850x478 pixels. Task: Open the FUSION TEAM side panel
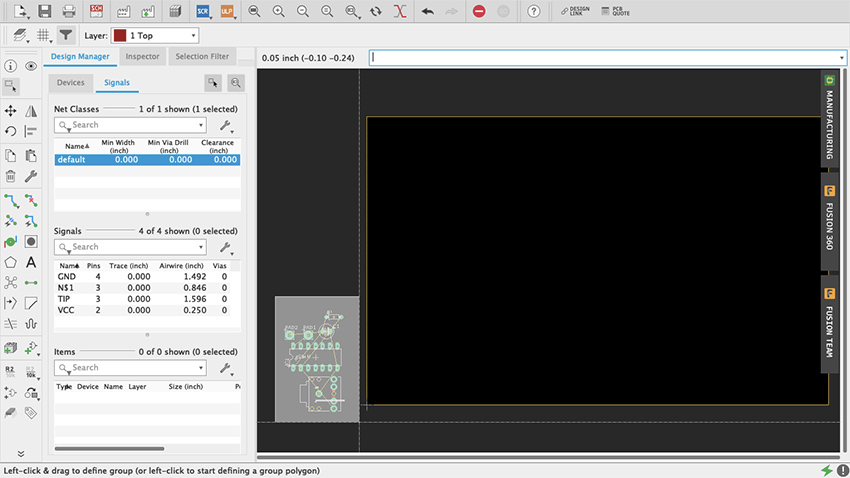coord(829,324)
